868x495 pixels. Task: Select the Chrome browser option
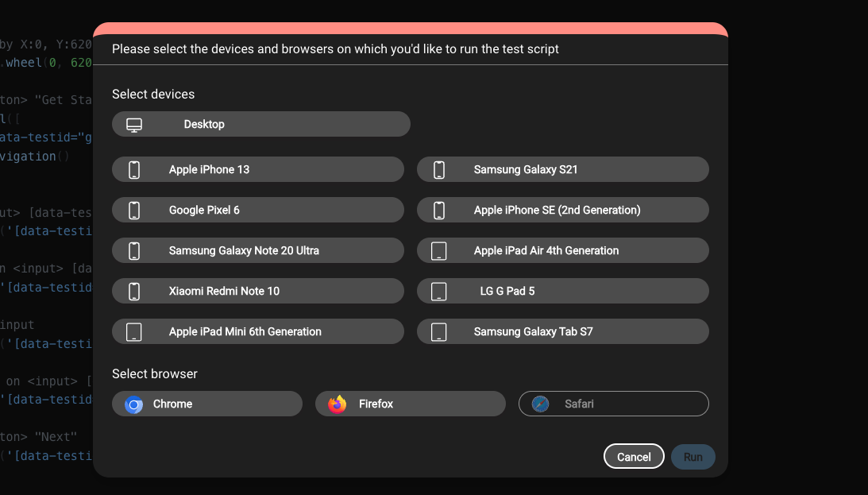click(x=207, y=404)
